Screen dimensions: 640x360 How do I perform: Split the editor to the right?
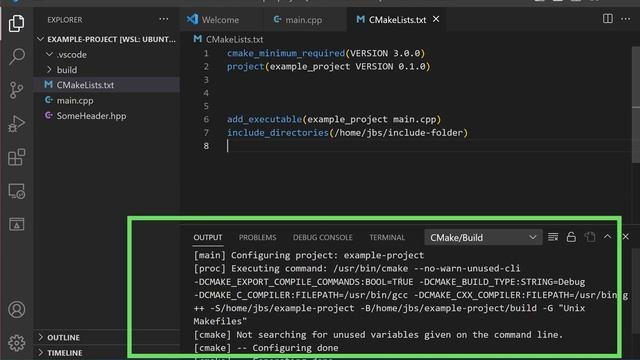click(x=607, y=19)
